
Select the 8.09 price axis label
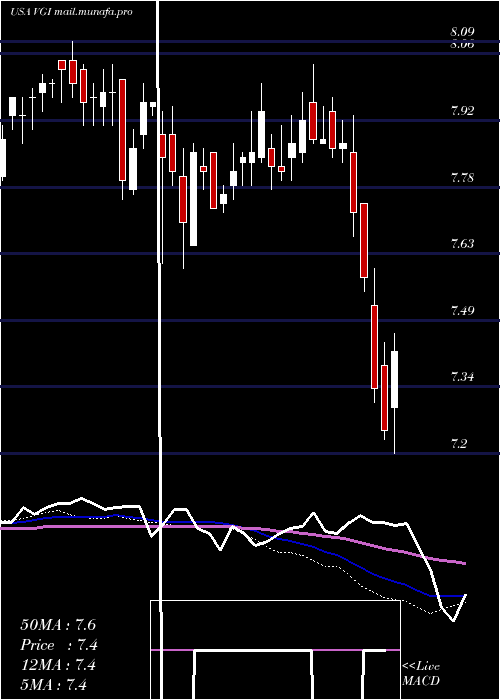[x=462, y=32]
